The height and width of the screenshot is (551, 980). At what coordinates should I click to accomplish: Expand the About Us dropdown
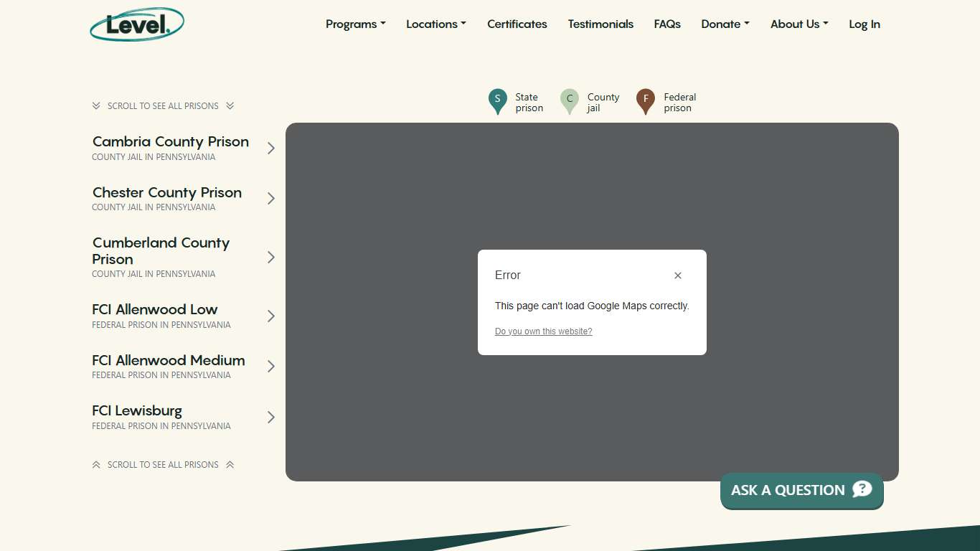[x=798, y=24]
